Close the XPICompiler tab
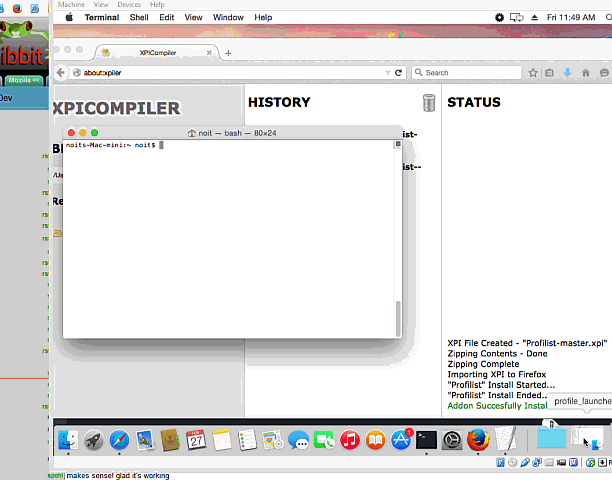Viewport: 612px width, 480px height. 209,53
